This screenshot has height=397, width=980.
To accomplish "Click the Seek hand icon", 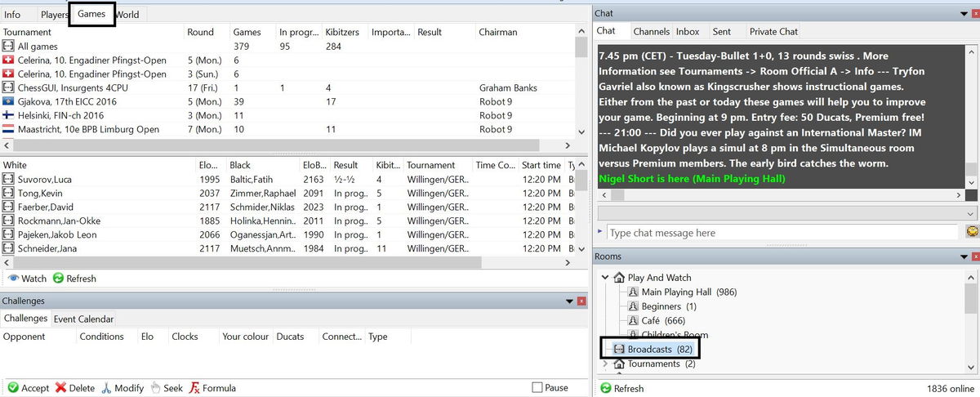I will (155, 388).
